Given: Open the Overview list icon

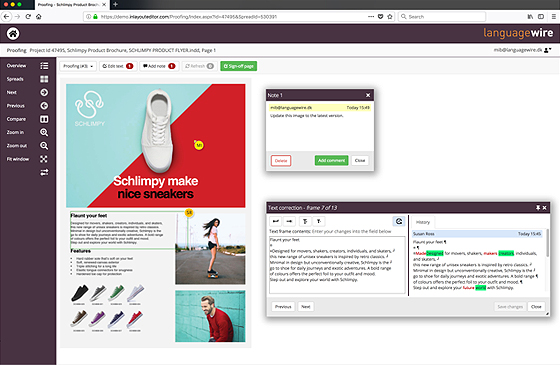Looking at the screenshot, I should click(44, 66).
